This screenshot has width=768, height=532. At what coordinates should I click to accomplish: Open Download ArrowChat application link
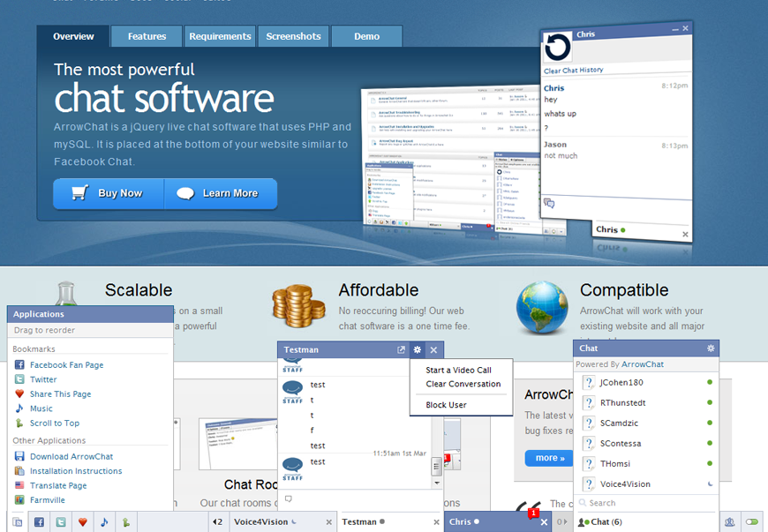pyautogui.click(x=72, y=457)
